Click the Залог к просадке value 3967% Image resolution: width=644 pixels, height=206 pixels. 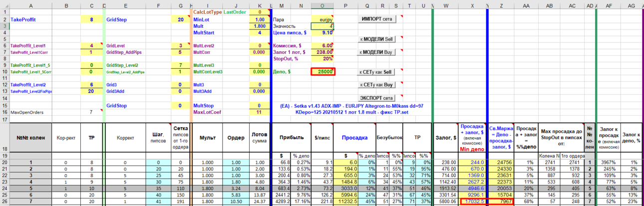(x=609, y=163)
